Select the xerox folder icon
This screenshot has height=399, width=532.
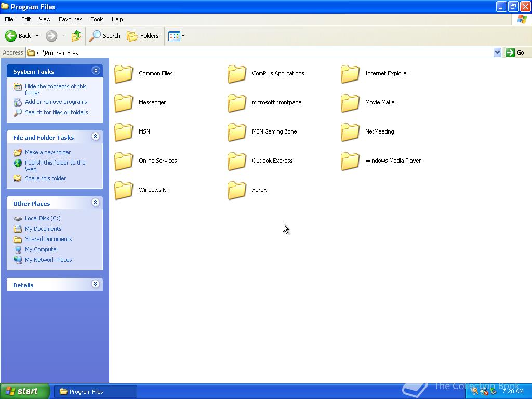point(237,190)
